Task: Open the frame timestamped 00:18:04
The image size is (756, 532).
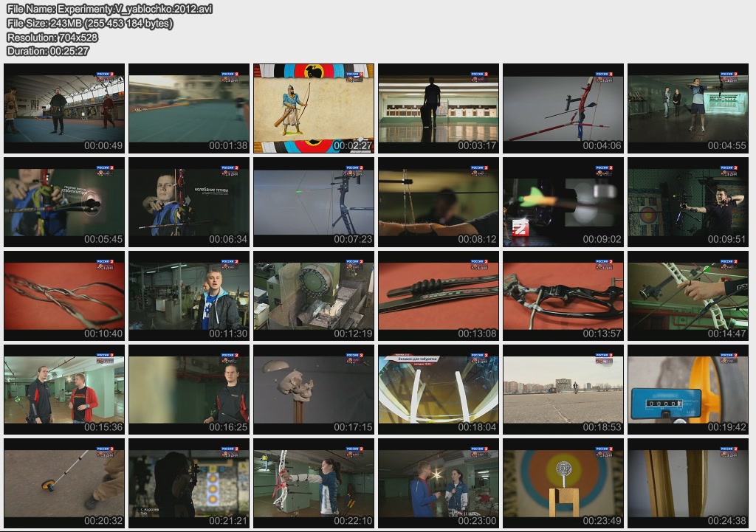Action: pos(439,390)
